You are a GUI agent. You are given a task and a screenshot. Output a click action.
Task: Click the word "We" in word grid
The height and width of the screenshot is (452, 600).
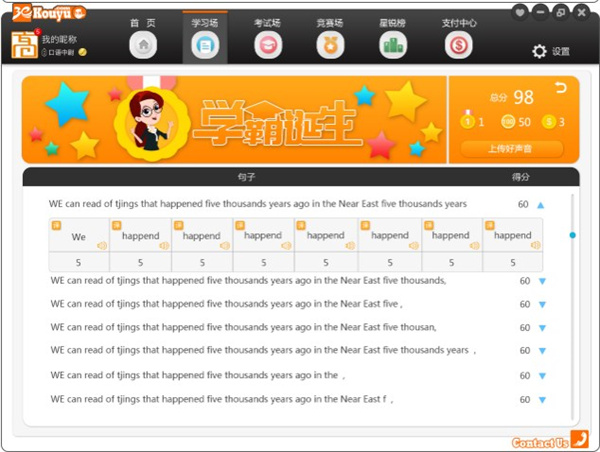[x=78, y=237]
